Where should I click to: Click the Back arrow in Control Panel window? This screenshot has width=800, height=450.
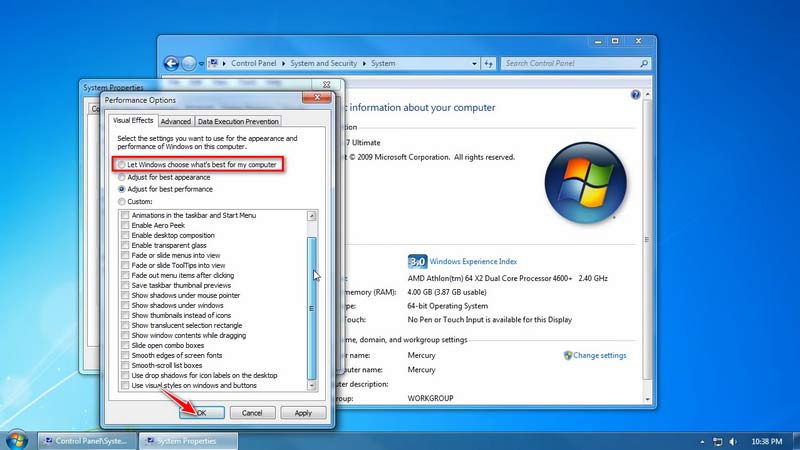tap(171, 63)
